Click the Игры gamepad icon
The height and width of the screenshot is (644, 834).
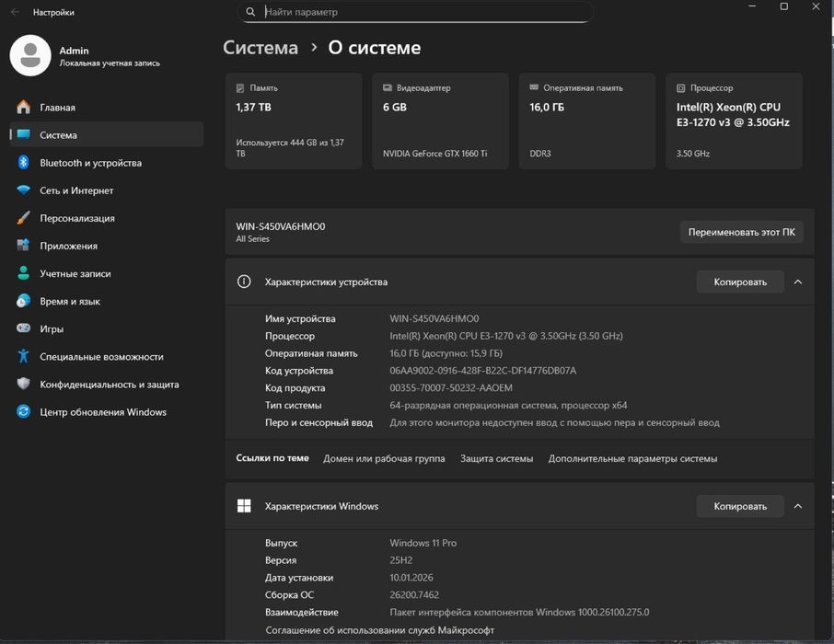coord(23,328)
